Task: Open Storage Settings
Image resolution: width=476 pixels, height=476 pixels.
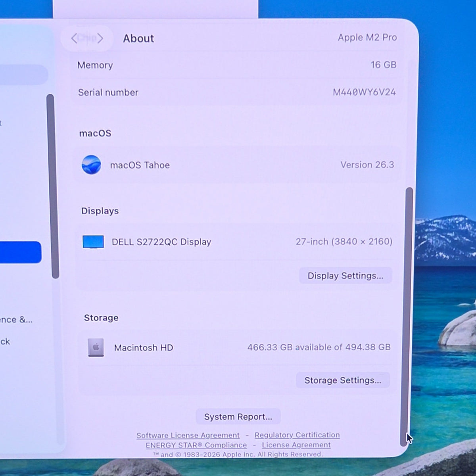Action: 343,380
